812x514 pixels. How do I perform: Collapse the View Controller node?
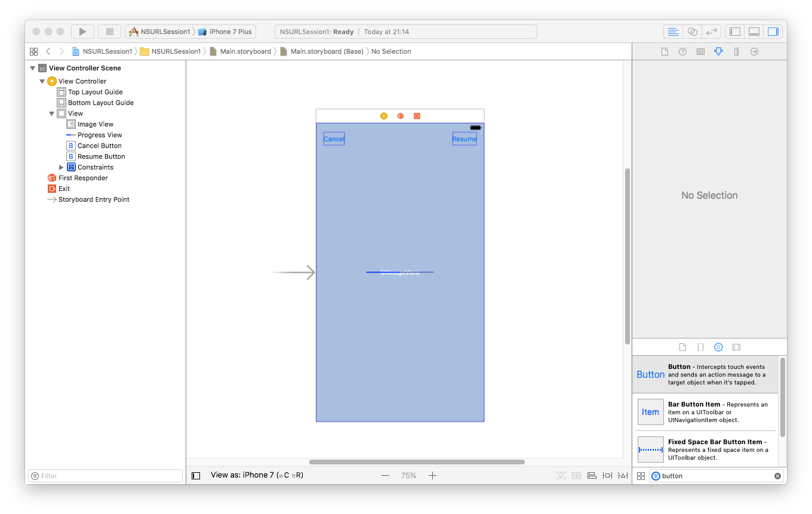42,81
